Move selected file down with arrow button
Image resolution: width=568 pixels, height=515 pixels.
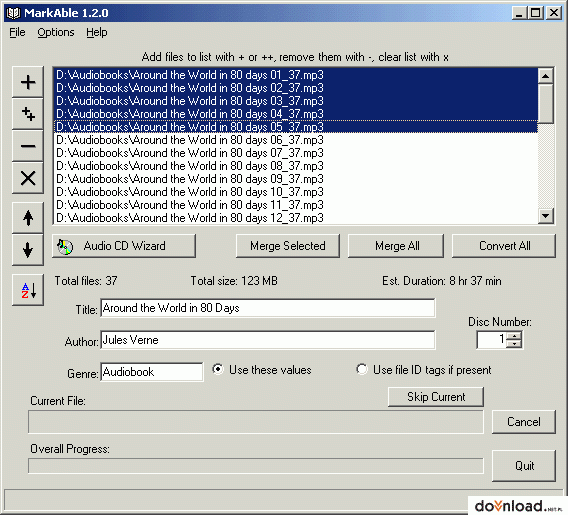pyautogui.click(x=28, y=250)
